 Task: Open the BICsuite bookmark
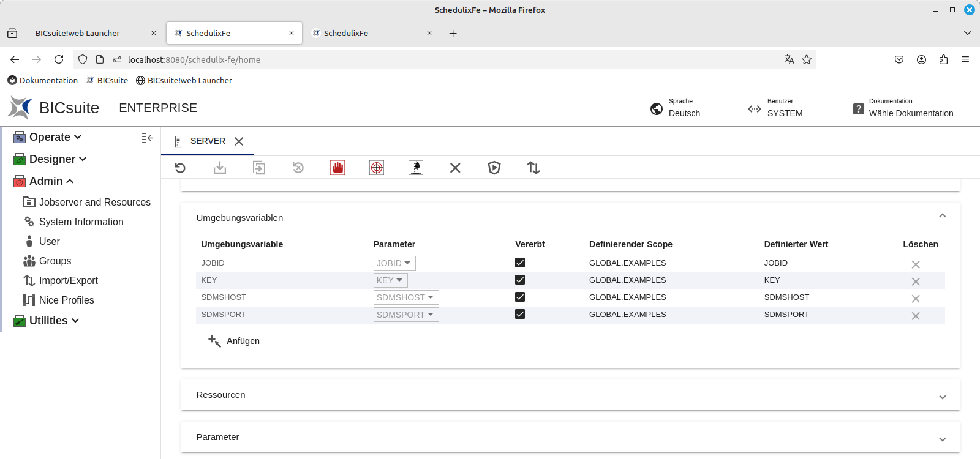click(x=108, y=80)
